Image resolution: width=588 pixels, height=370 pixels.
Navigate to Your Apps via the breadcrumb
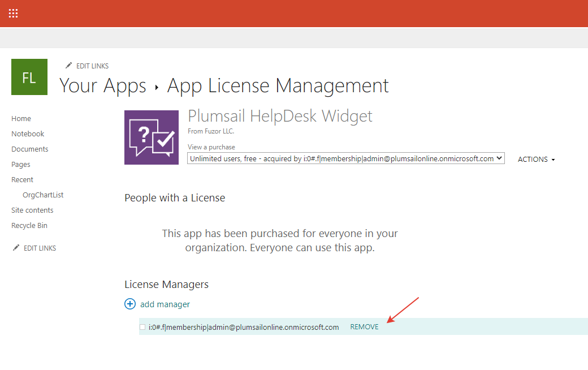tap(102, 85)
